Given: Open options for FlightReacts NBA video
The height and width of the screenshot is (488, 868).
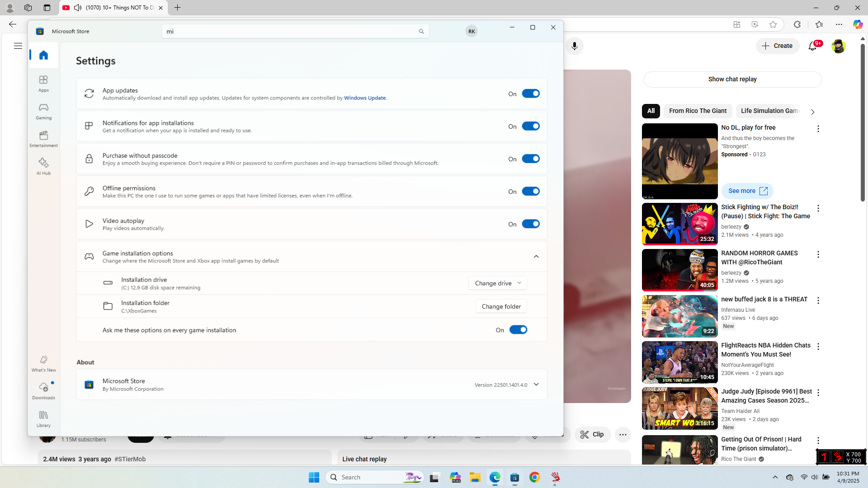Looking at the screenshot, I should point(818,347).
